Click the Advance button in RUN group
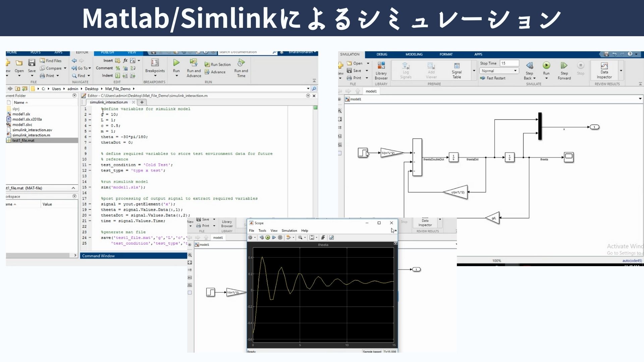Image resolution: width=644 pixels, height=362 pixels. pyautogui.click(x=215, y=72)
